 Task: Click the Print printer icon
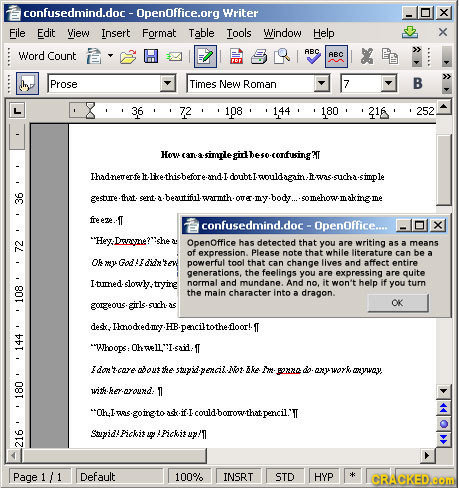(259, 56)
